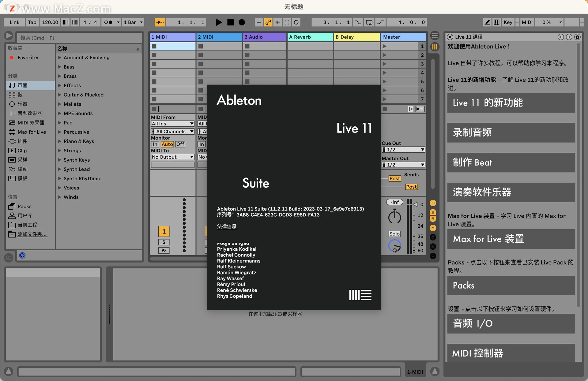
Task: Toggle the Mixer section show button
Action: pyautogui.click(x=433, y=228)
